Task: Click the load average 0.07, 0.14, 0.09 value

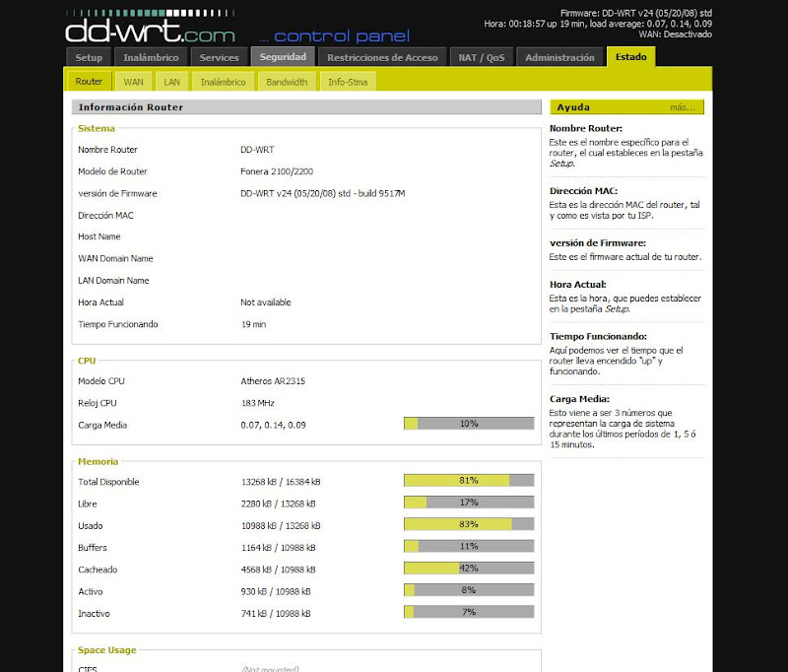Action: click(274, 426)
